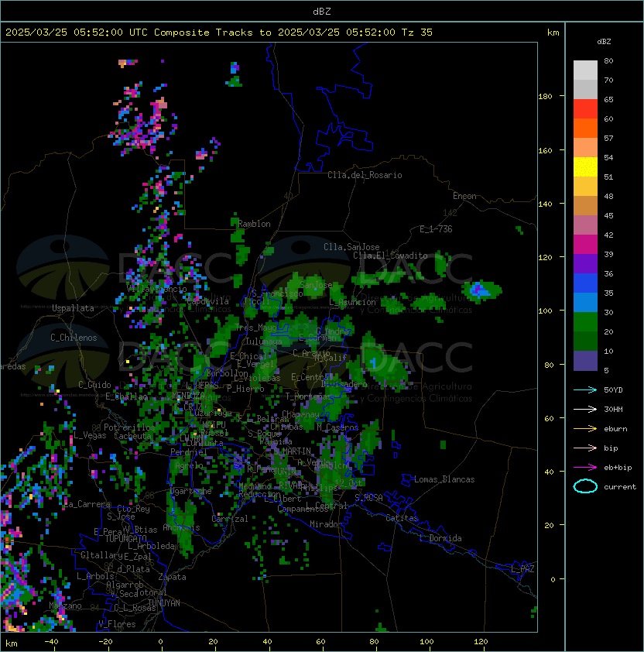Click the 'Catitas' map label
The height and width of the screenshot is (652, 644).
click(402, 518)
